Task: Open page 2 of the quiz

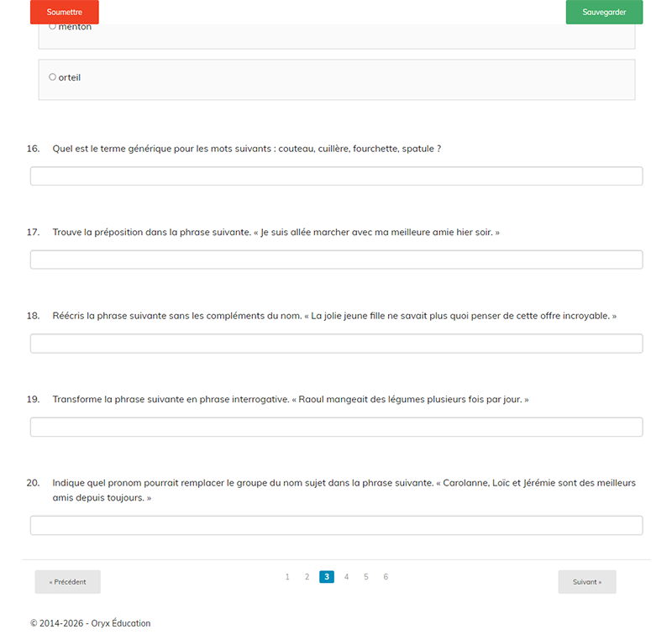Action: (x=307, y=577)
